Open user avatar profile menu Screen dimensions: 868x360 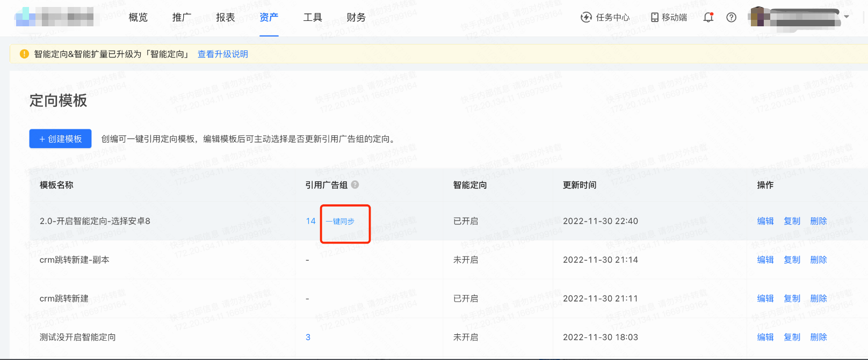758,17
